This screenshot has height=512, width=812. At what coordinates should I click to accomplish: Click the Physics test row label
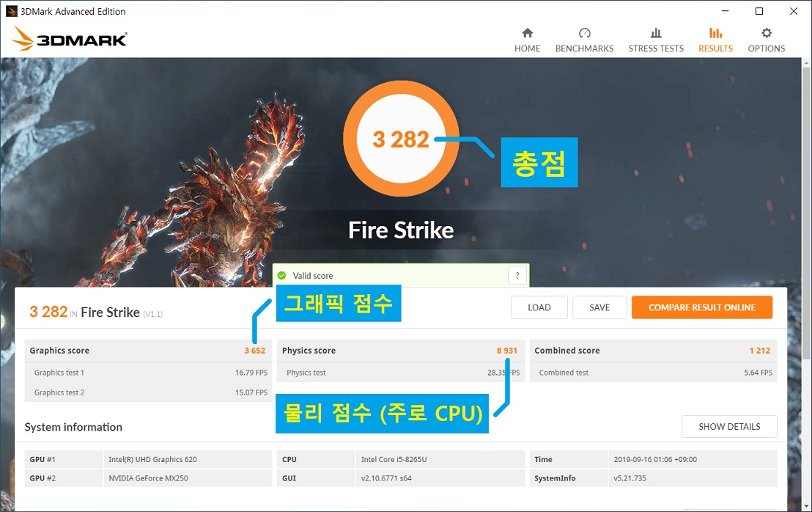[x=306, y=372]
